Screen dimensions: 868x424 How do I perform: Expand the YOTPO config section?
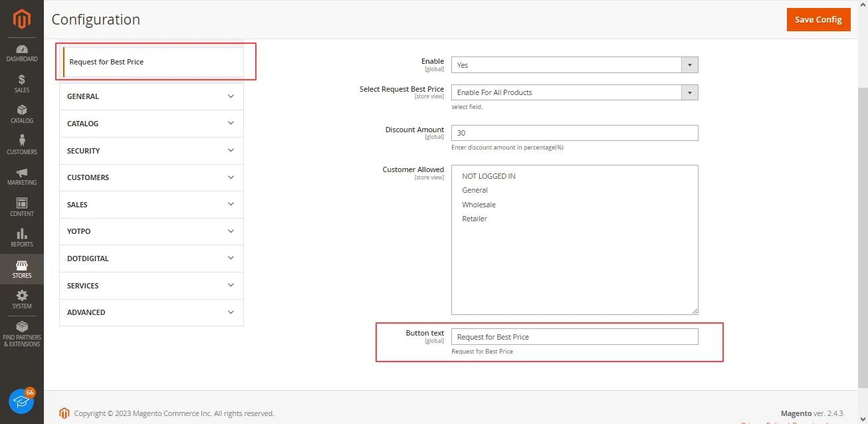pos(152,231)
